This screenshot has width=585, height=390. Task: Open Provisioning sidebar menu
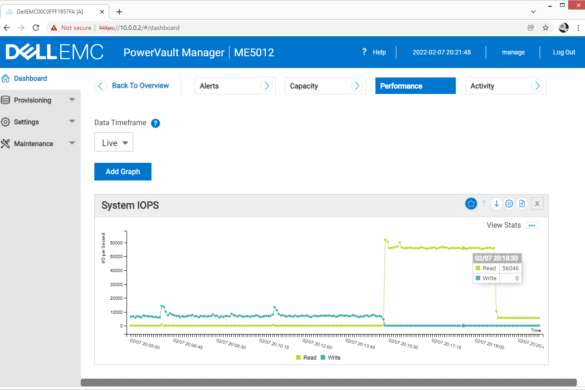click(x=32, y=100)
